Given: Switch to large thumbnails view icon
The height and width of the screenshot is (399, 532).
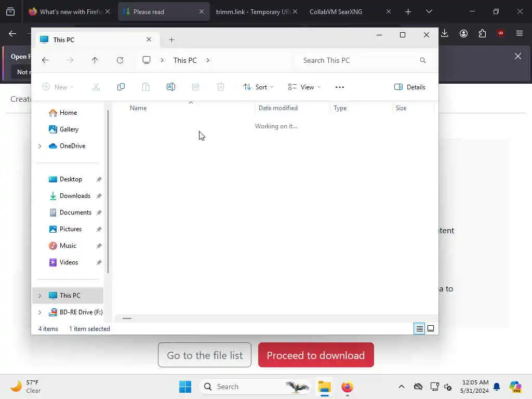Looking at the screenshot, I should point(431,328).
